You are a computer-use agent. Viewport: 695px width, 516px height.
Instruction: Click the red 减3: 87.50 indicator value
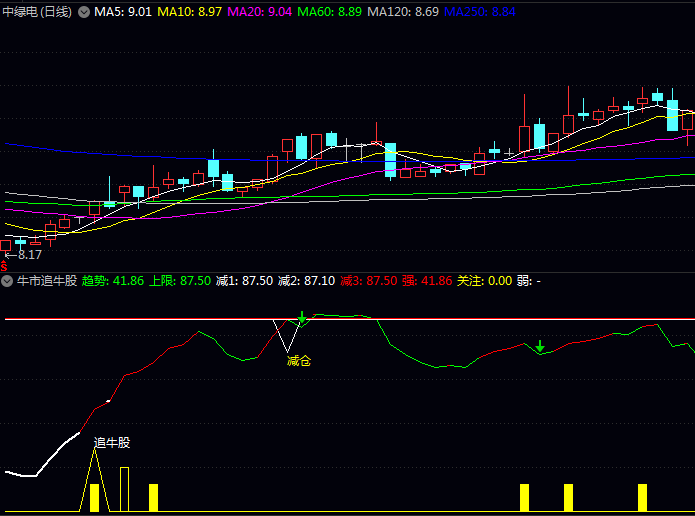click(369, 281)
